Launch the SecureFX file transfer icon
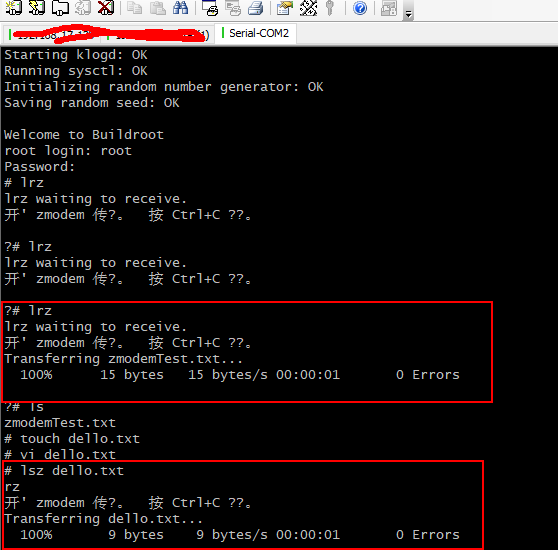Viewport: 558px width, 550px height. click(389, 8)
